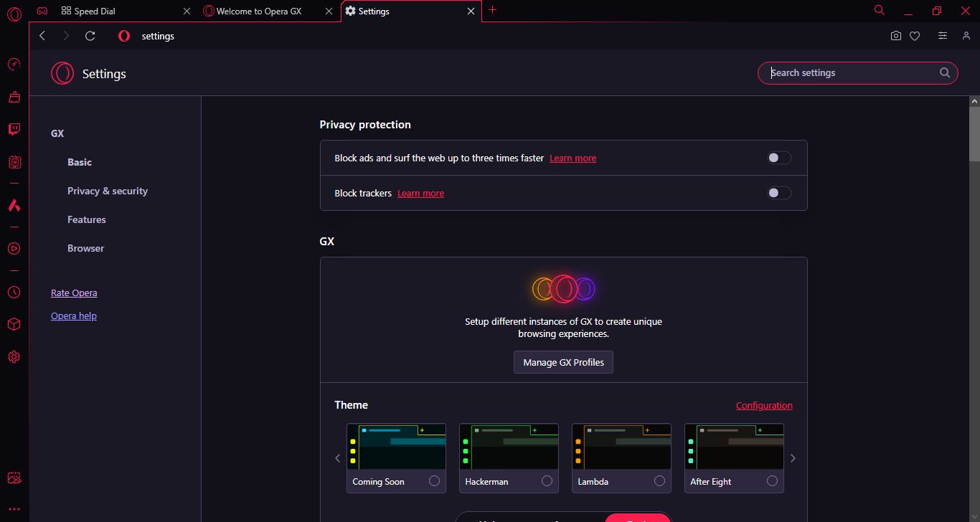Open the CPU limiter chip sidebar icon

[x=14, y=163]
